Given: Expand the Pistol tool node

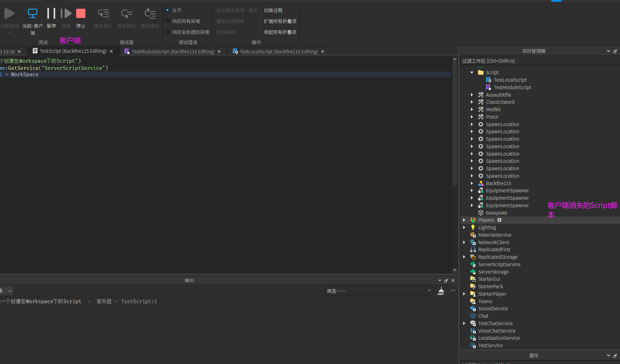Looking at the screenshot, I should (472, 117).
